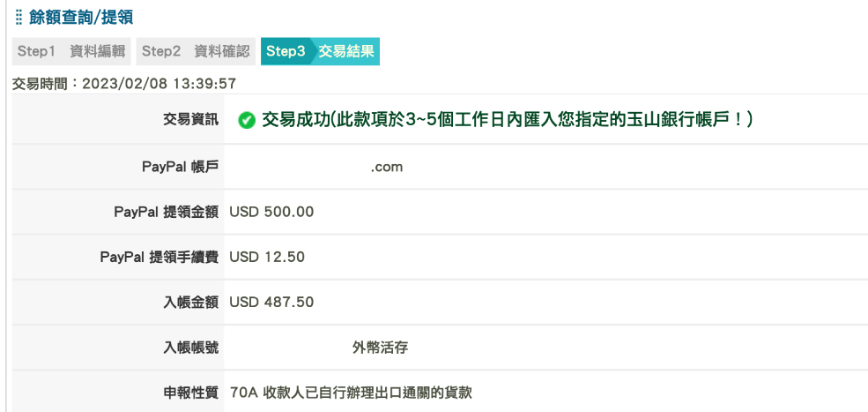
Task: Click the green success checkmark icon
Action: 247,120
